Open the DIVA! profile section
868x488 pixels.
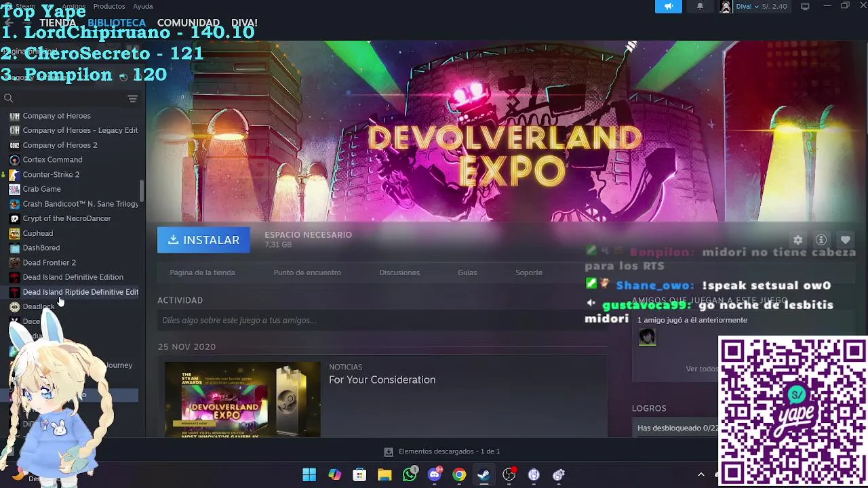tap(244, 22)
